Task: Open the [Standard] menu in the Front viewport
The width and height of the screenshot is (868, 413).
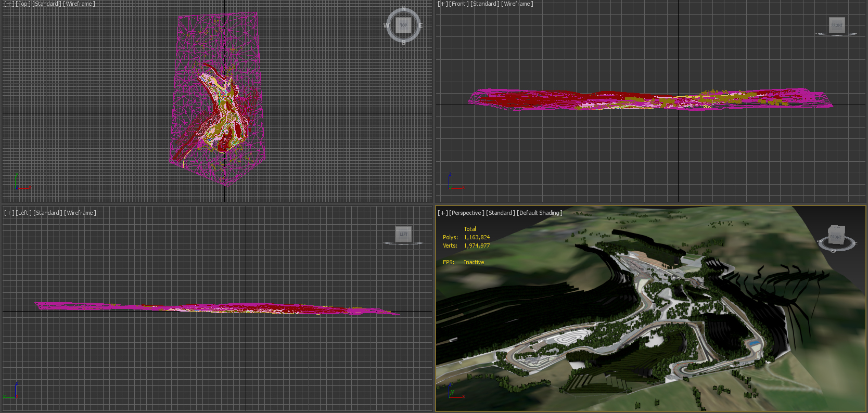Action: [x=485, y=4]
